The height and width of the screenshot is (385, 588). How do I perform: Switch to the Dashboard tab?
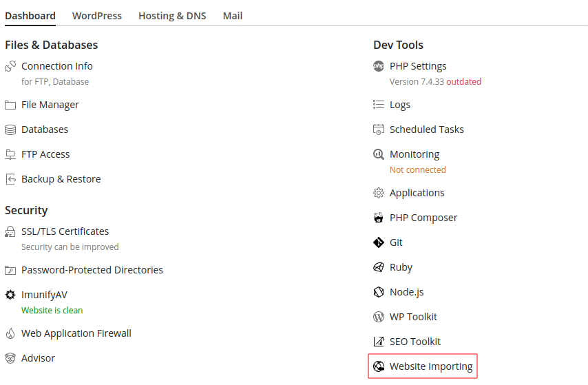[x=30, y=16]
